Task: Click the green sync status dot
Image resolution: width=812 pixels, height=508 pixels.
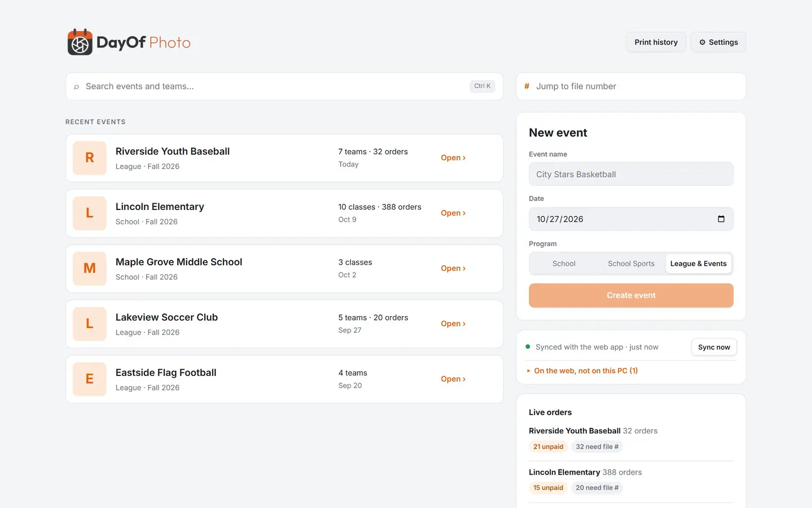Action: pos(528,347)
